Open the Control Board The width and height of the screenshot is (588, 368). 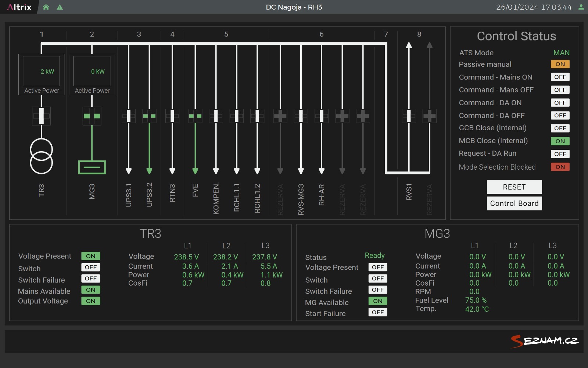[514, 204]
